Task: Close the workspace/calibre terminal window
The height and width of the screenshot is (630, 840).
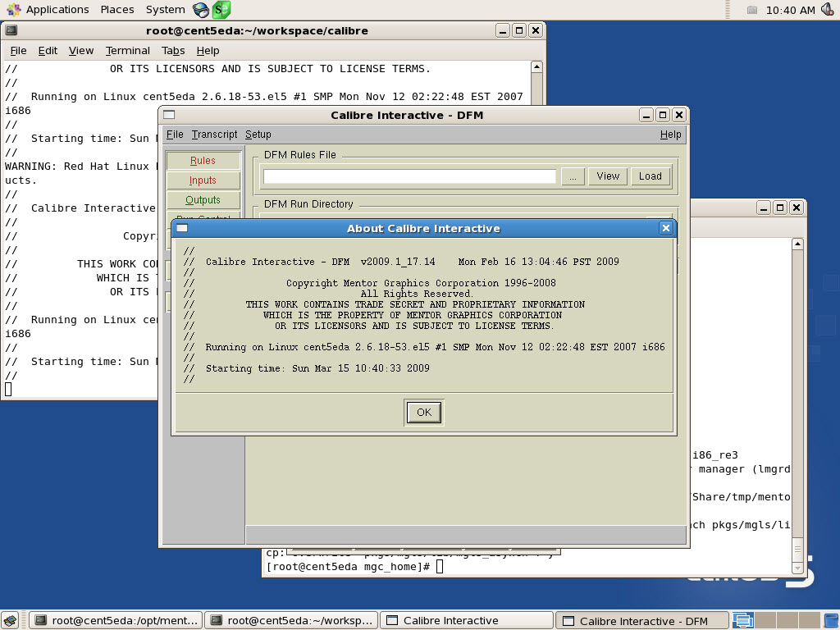Action: coord(535,30)
